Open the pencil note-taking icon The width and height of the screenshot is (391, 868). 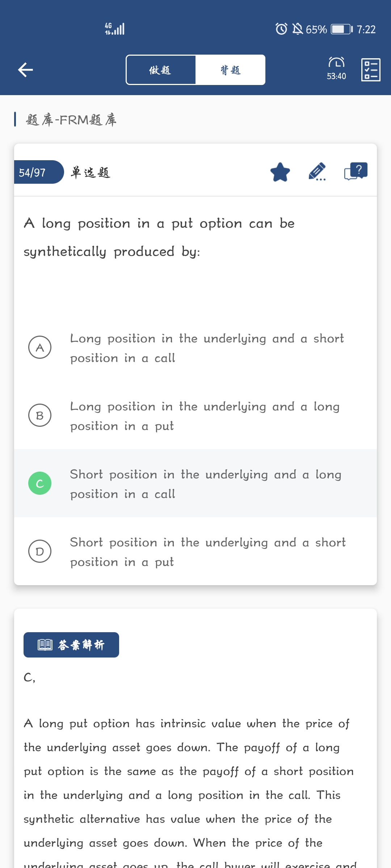[x=317, y=172]
